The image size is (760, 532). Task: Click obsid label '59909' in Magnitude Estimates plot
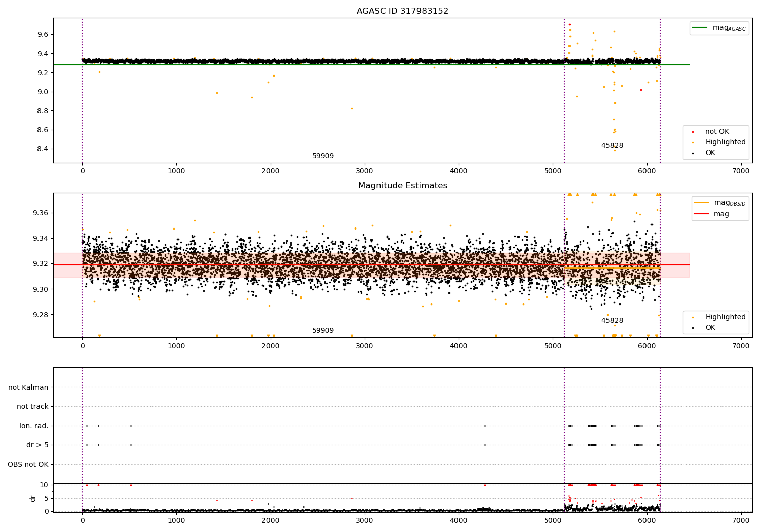click(323, 331)
